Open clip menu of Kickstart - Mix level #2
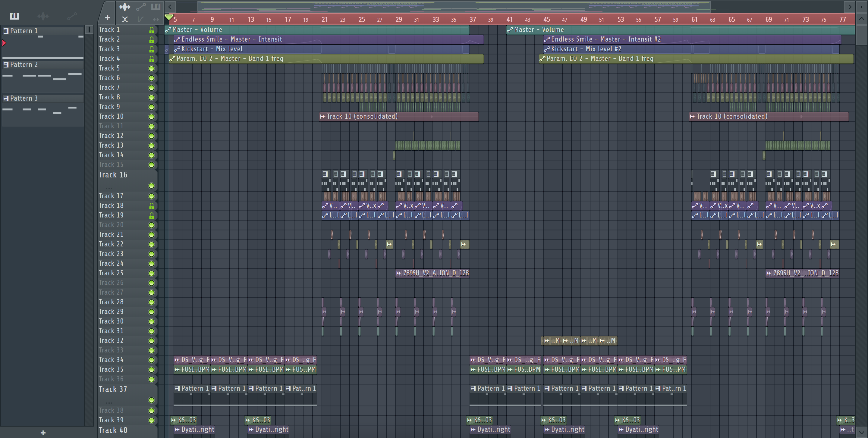Screen dimensions: 868x438 (x=547, y=49)
